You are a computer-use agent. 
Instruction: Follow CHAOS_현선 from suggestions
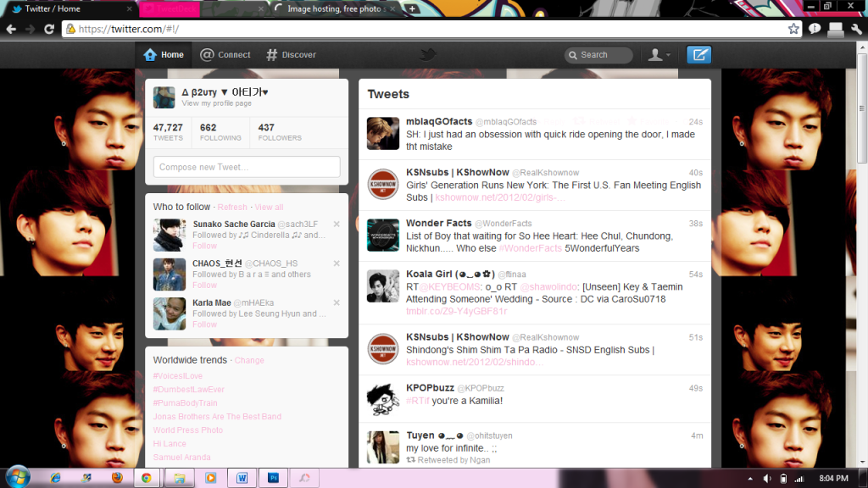click(x=204, y=286)
